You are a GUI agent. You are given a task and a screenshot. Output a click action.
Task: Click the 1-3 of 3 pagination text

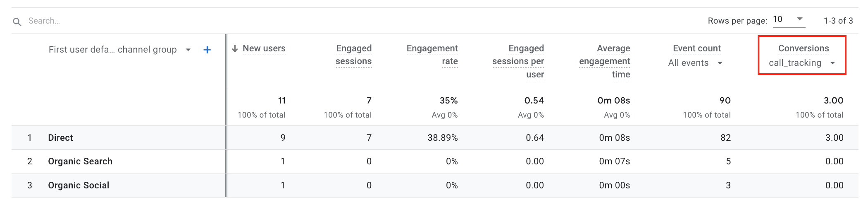838,21
